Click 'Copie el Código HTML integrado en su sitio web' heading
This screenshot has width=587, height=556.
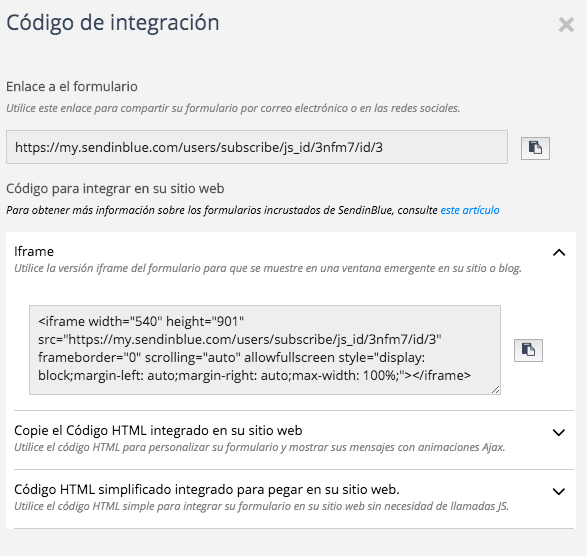click(158, 431)
